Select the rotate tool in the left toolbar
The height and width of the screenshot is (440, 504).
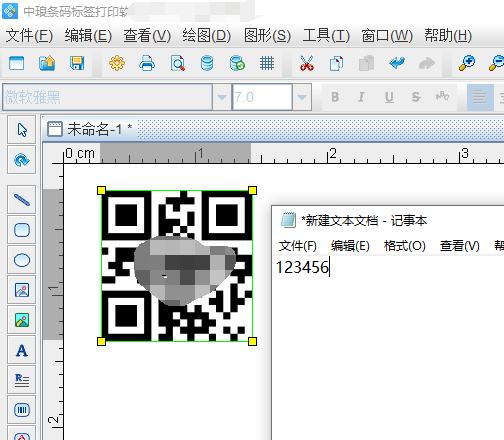pyautogui.click(x=22, y=160)
